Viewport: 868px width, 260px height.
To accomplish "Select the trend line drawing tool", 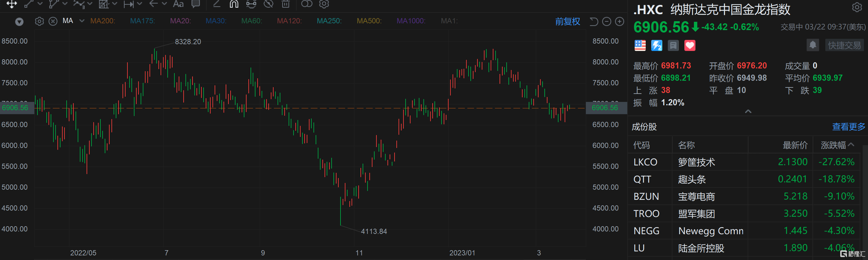I will (29, 4).
